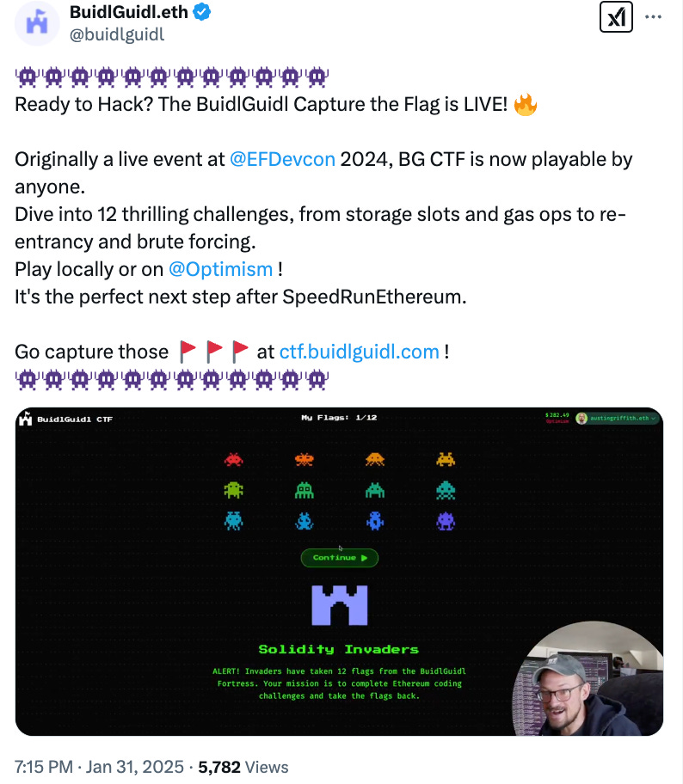683x784 pixels.
Task: Open the @EFDevcon mention
Action: pos(282,159)
